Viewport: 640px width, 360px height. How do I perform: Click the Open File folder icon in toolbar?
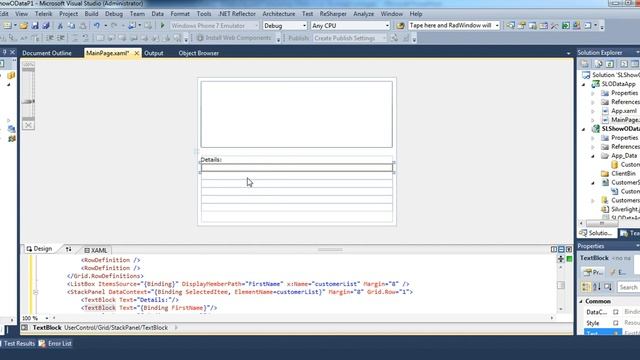[x=24, y=26]
